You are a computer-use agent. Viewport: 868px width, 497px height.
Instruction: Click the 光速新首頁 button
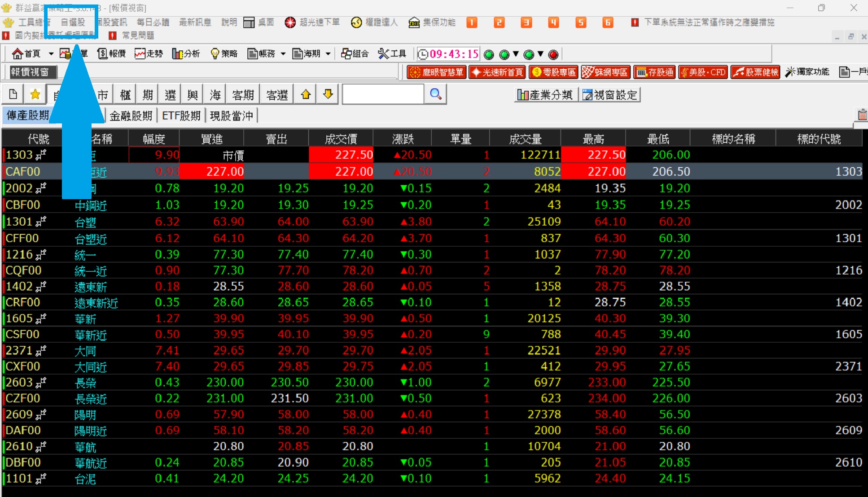click(x=497, y=72)
